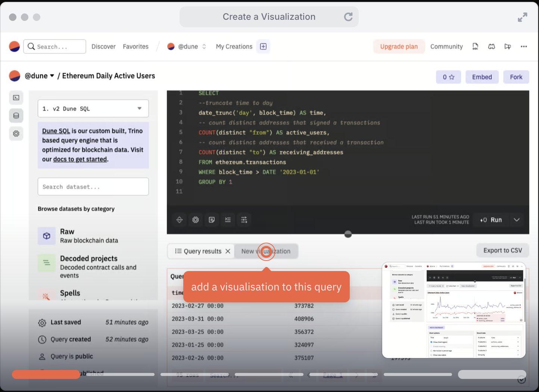Click the '2023-03-31 00:00' table cell
This screenshot has width=539, height=392.
point(197,319)
